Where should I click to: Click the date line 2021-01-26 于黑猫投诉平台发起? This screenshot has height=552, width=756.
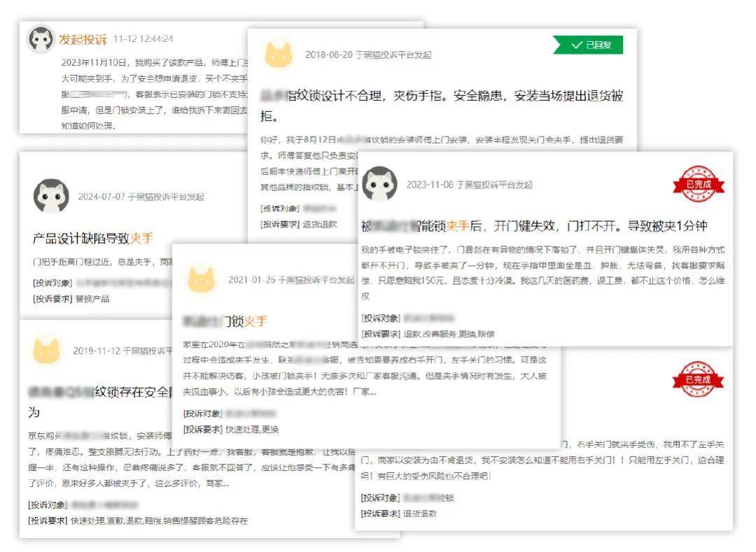click(291, 280)
